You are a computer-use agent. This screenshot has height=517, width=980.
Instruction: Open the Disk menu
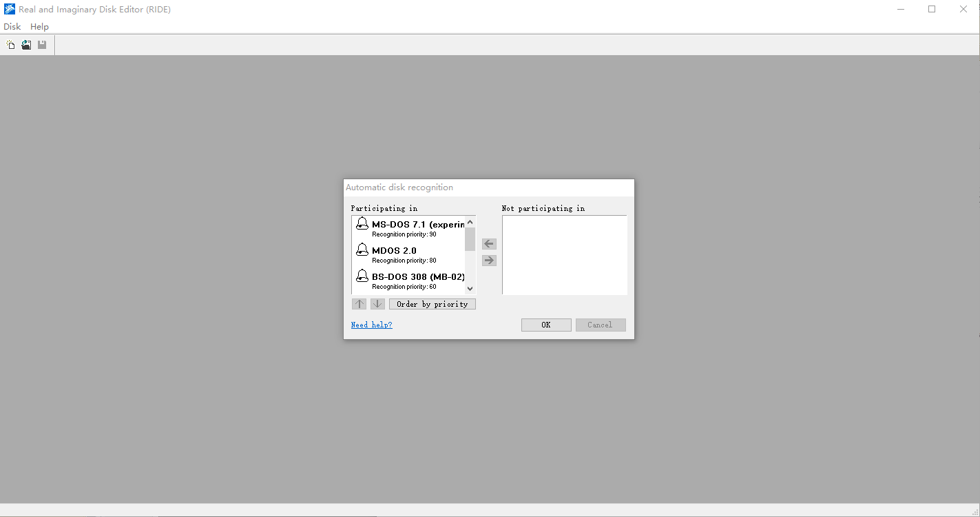coord(12,27)
